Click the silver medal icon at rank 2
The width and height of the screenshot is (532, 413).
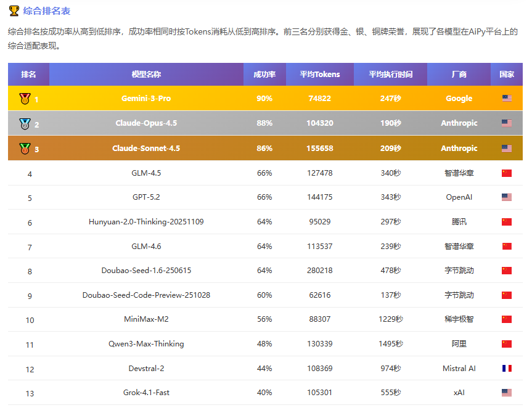click(24, 124)
